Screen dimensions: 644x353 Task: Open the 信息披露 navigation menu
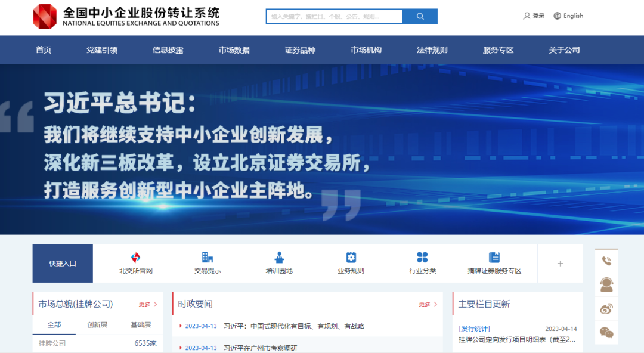(x=168, y=50)
